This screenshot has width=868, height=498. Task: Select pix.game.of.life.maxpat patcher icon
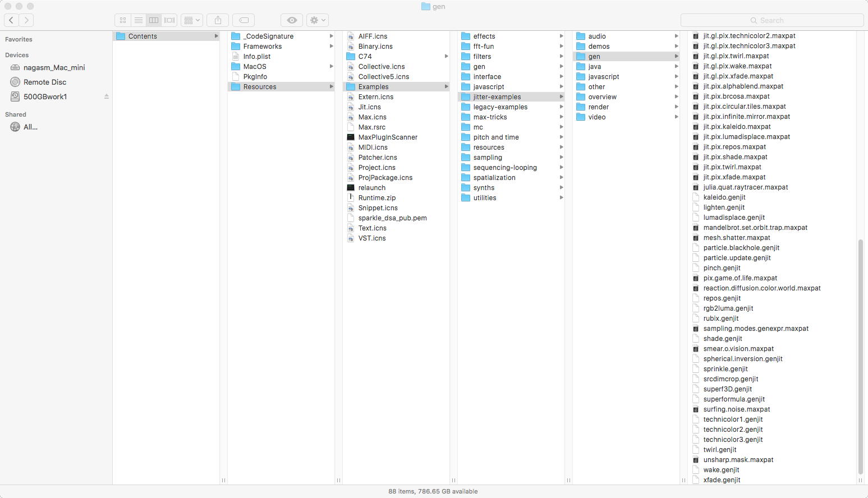pyautogui.click(x=696, y=278)
